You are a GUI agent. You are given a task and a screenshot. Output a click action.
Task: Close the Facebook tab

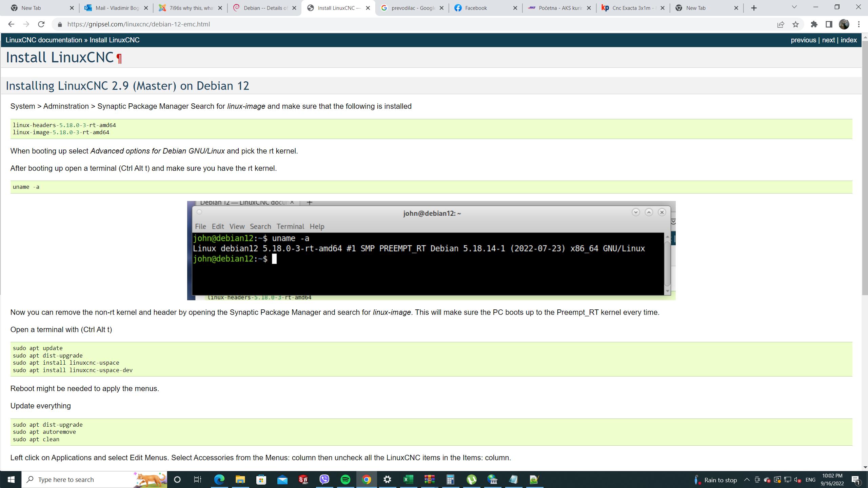pos(515,8)
